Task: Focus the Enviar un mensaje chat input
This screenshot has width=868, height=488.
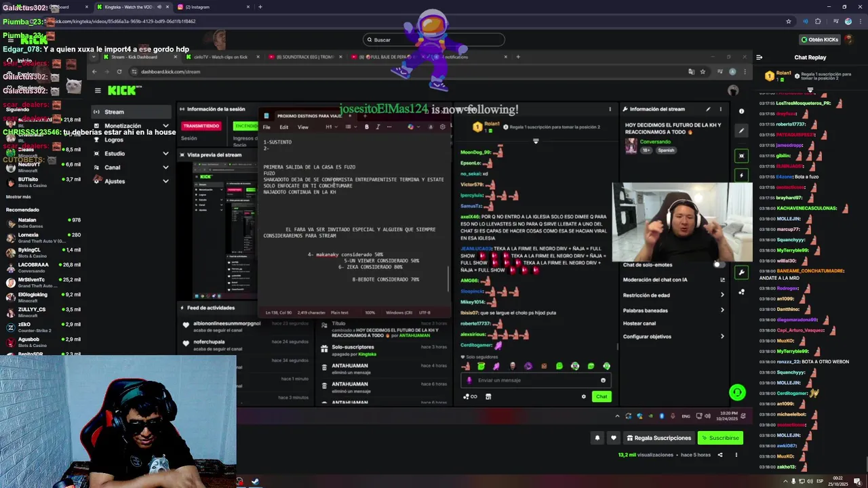Action: (536, 380)
